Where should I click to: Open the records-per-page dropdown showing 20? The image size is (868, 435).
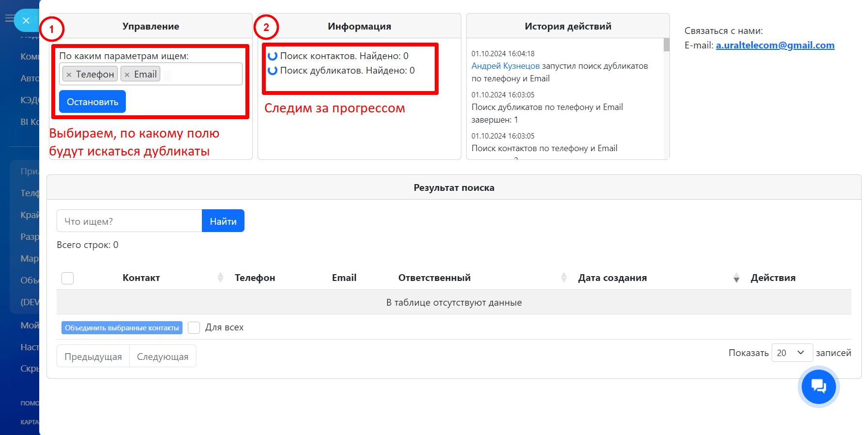(x=792, y=353)
